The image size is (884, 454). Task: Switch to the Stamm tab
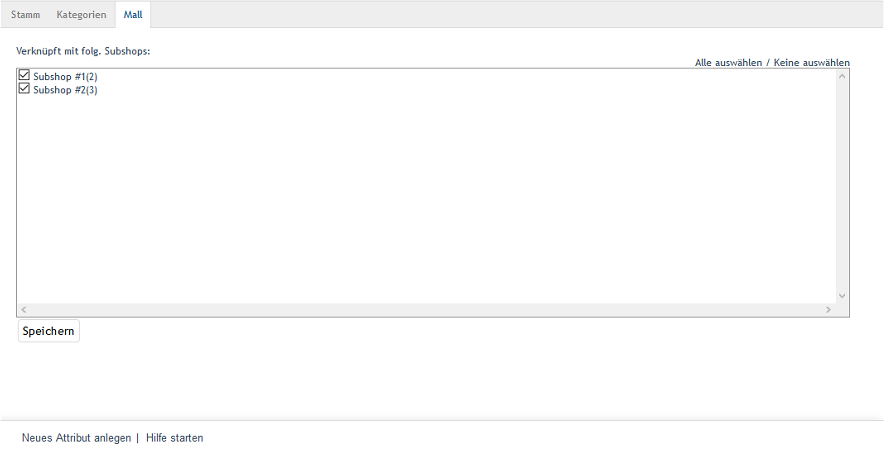26,15
